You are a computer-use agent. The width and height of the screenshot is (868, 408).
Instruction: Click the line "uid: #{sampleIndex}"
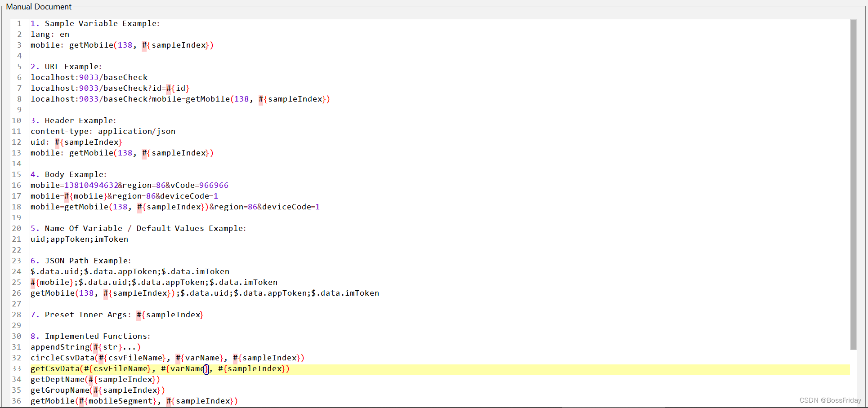tap(76, 142)
